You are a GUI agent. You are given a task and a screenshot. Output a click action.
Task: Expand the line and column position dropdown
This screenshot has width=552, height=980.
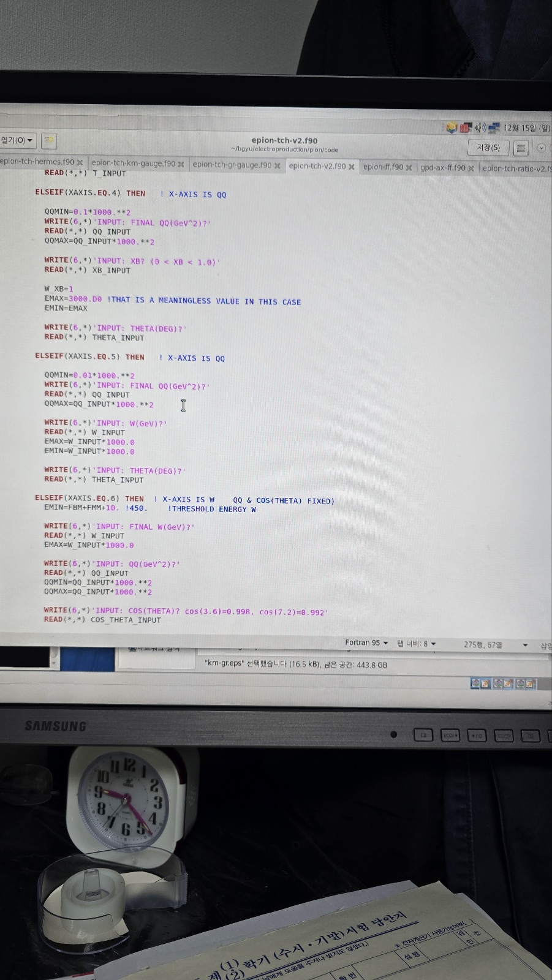coord(524,645)
